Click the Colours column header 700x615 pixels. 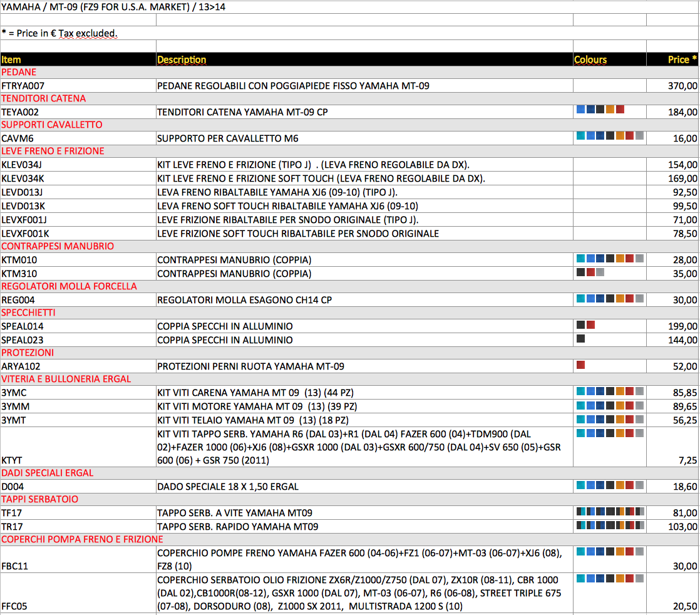590,59
